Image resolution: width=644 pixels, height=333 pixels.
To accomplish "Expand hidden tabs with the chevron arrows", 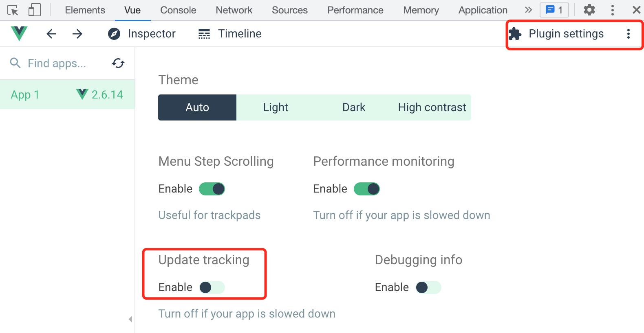I will coord(528,10).
